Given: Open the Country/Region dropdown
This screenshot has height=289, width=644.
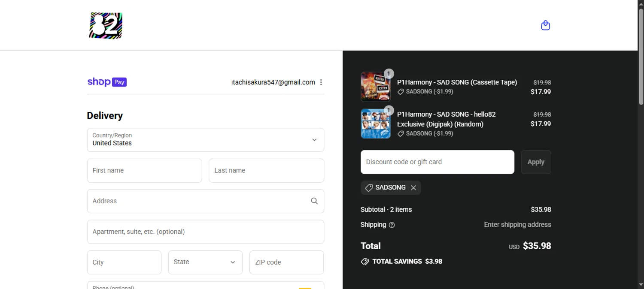Looking at the screenshot, I should point(206,140).
